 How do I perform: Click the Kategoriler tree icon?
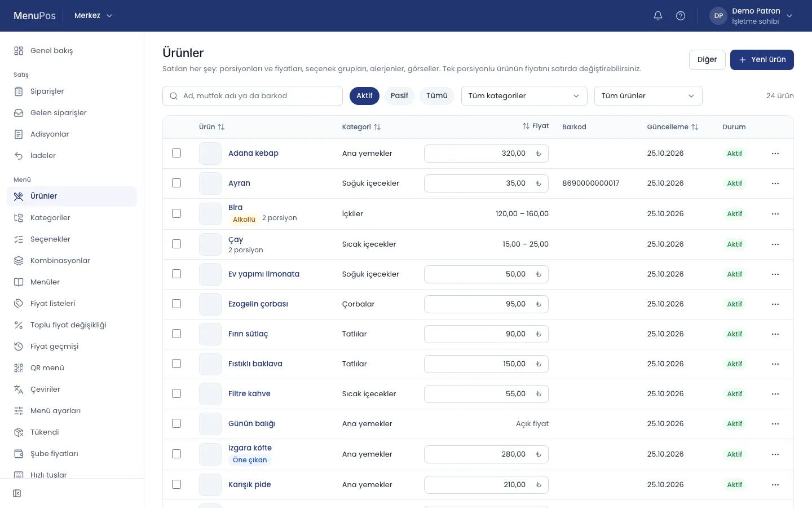click(19, 218)
